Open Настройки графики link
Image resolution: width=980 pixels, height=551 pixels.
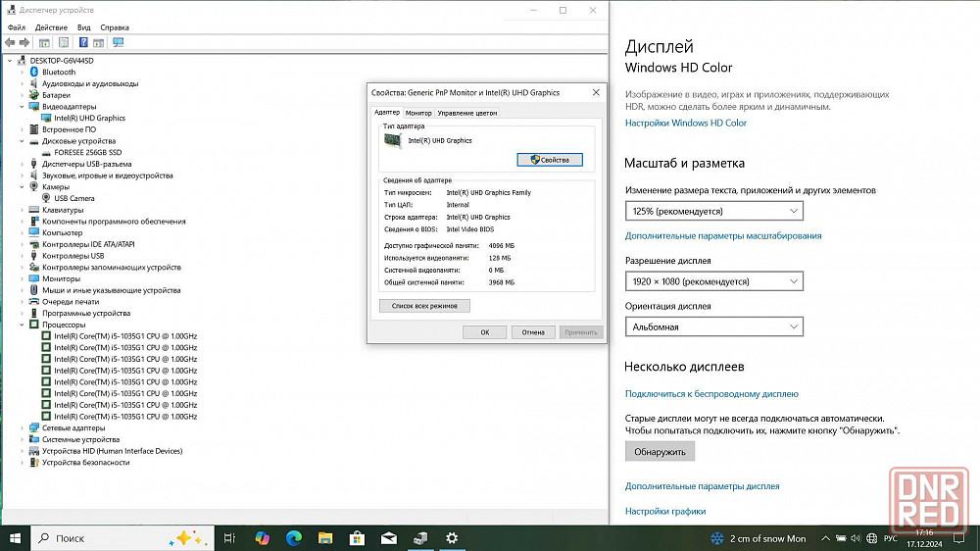click(665, 511)
